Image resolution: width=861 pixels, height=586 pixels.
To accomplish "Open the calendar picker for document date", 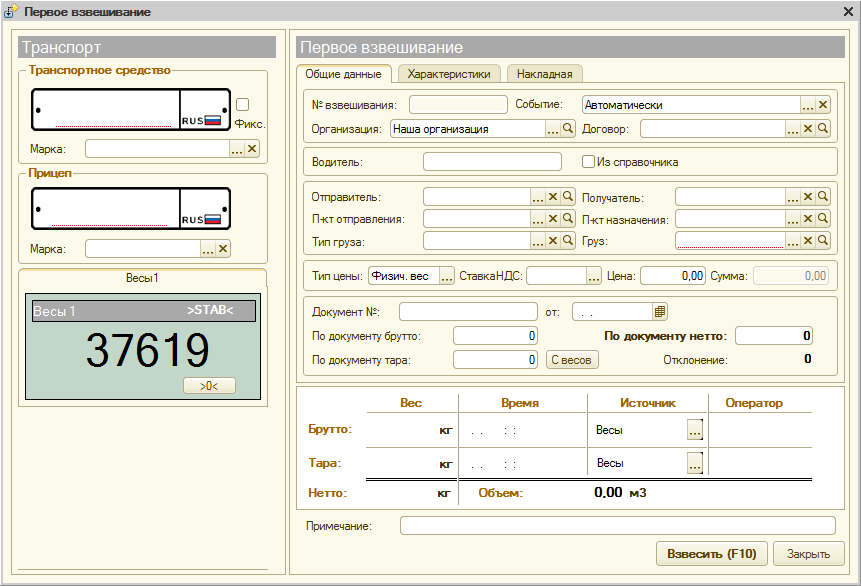I will (x=660, y=311).
